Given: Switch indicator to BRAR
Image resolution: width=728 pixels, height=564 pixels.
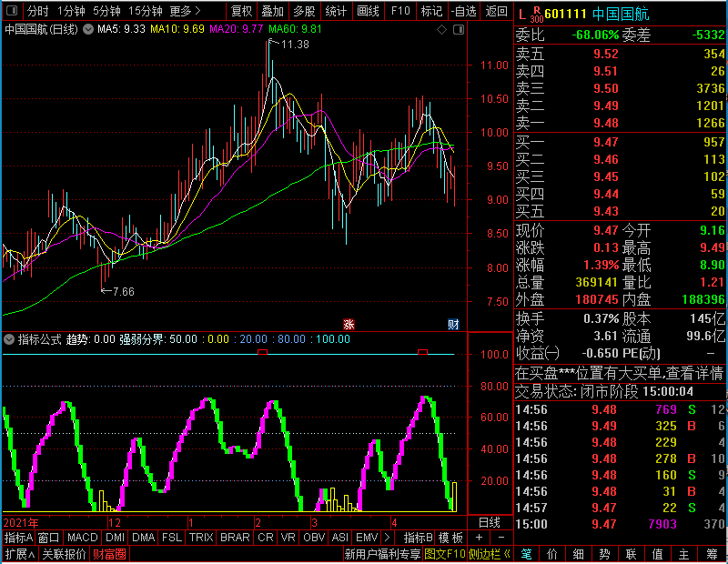Looking at the screenshot, I should coord(235,538).
